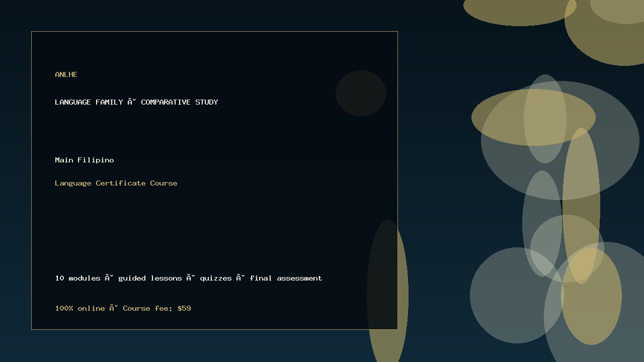Select the 'LANGUAGE FAMILY COMPARATIVE STUDY' heading
The image size is (644, 362).
136,102
